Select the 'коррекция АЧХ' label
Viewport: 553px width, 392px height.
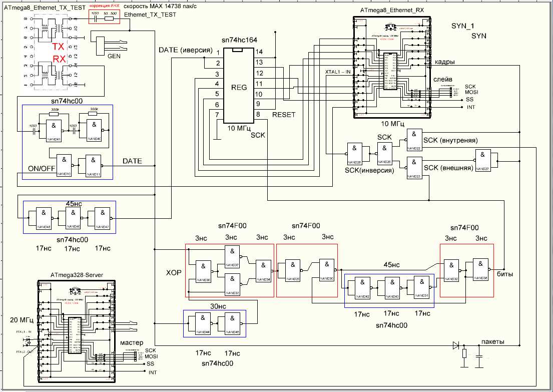pyautogui.click(x=104, y=7)
